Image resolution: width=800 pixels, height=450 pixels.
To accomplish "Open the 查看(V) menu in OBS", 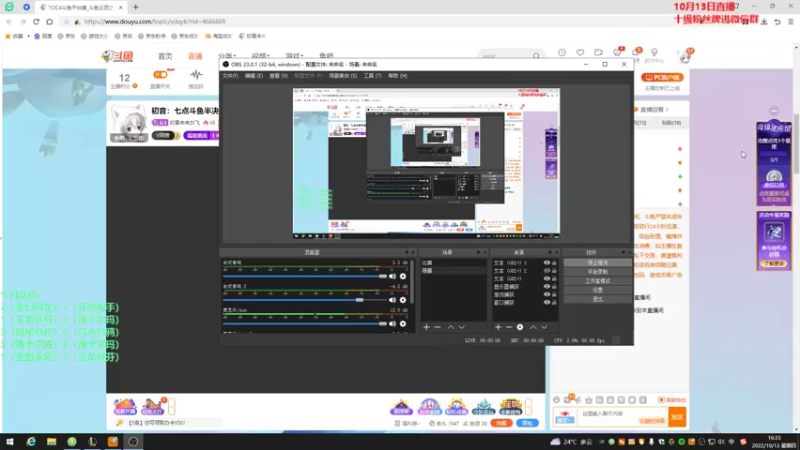I will click(x=279, y=76).
